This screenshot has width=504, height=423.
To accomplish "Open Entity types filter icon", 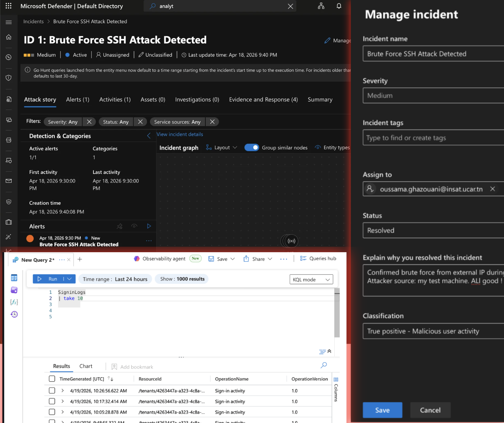I will click(x=318, y=147).
